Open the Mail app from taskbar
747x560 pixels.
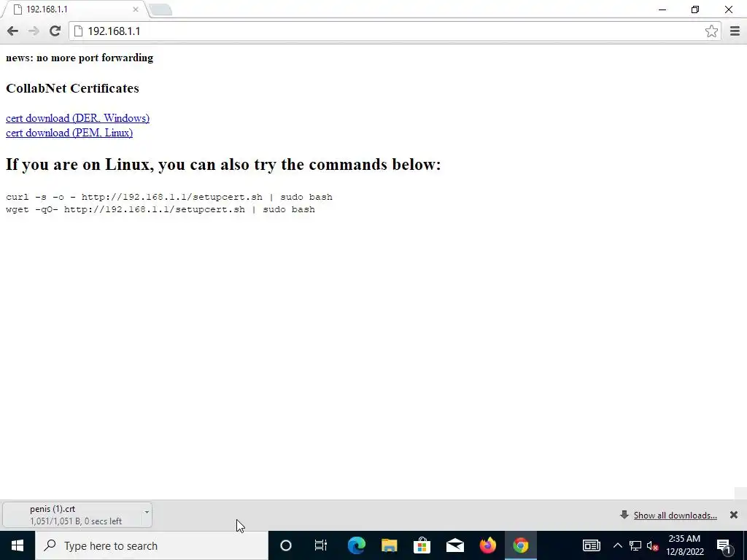pyautogui.click(x=455, y=545)
